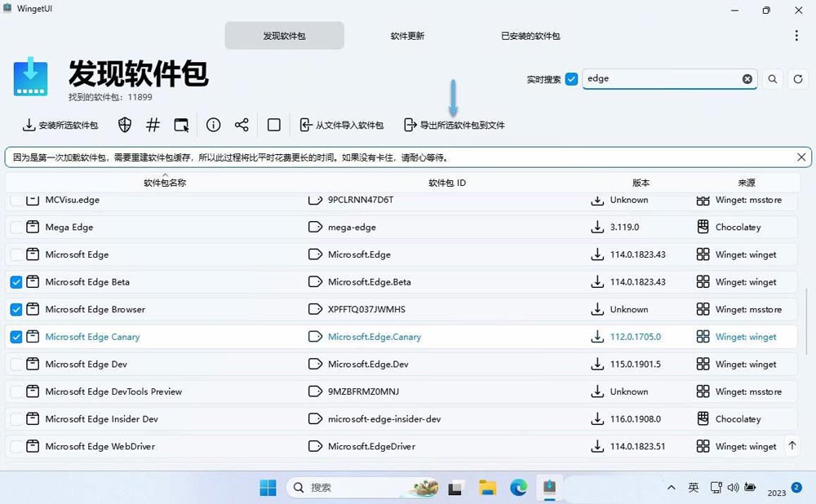This screenshot has height=504, width=816.
Task: Sort by the 版本 column header
Action: (641, 183)
